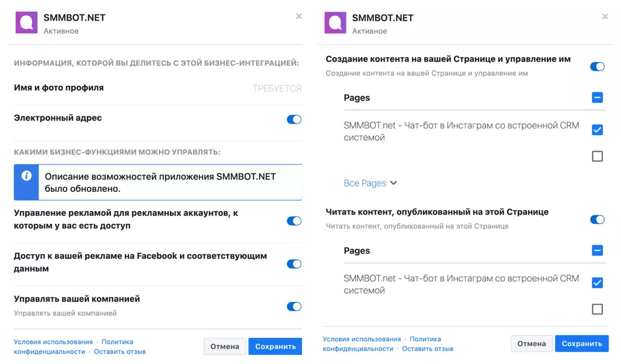Viewport: 621px width, 364px height.
Task: Close the right SMMBOT.NET dialog
Action: click(x=605, y=17)
